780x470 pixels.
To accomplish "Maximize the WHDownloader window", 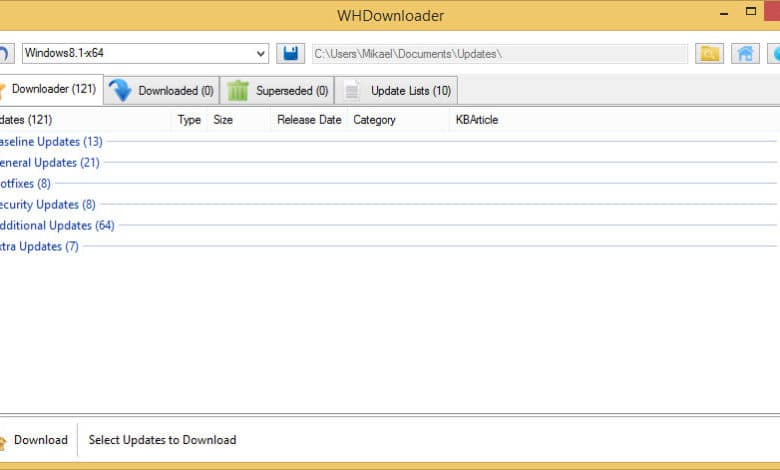I will pyautogui.click(x=751, y=12).
